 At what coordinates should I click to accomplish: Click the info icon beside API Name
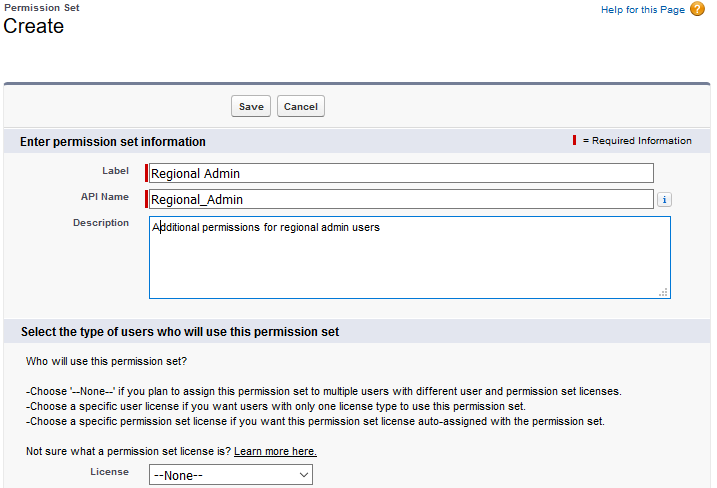point(665,200)
